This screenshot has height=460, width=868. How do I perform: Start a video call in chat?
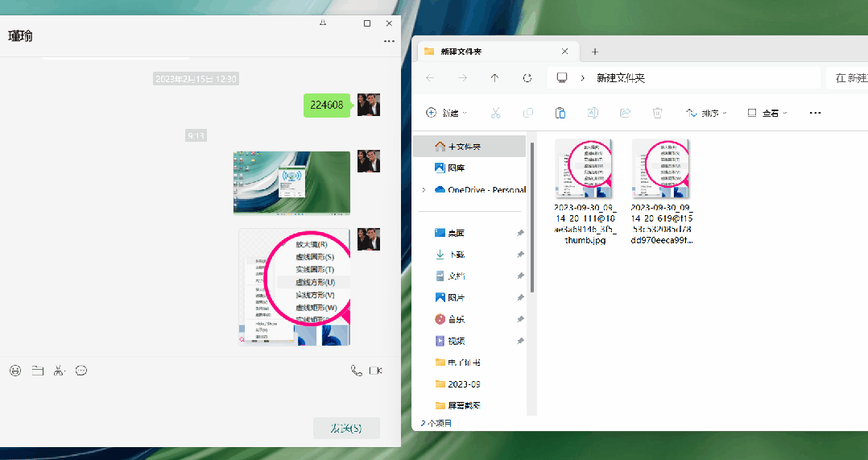coord(376,371)
